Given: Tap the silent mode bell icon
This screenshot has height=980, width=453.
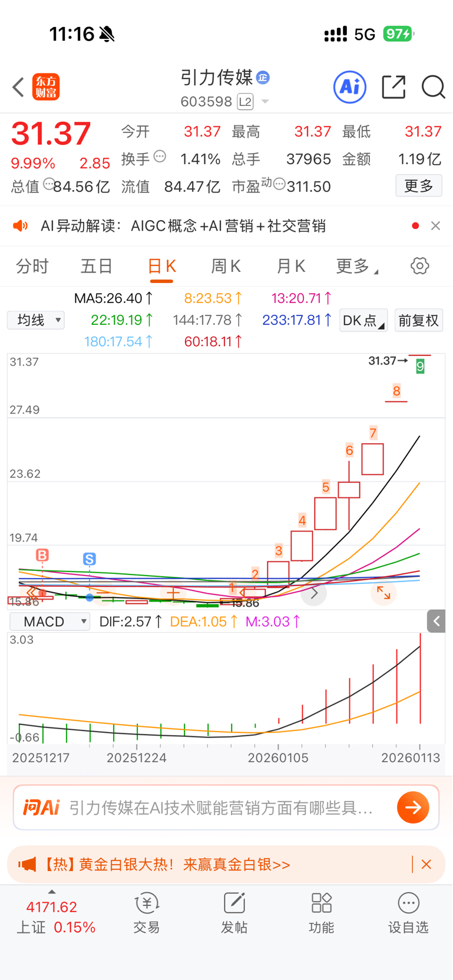Looking at the screenshot, I should click(107, 34).
